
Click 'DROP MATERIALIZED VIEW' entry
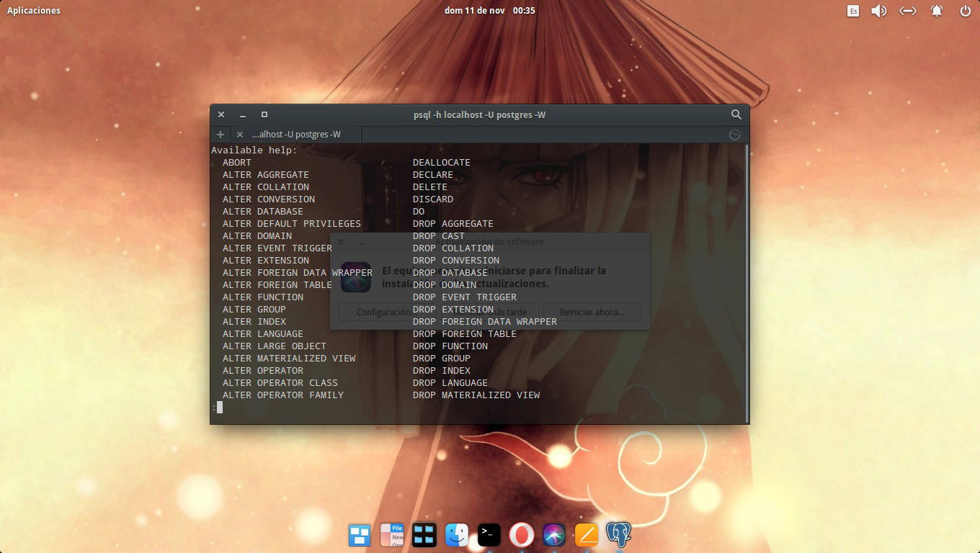[x=476, y=395]
